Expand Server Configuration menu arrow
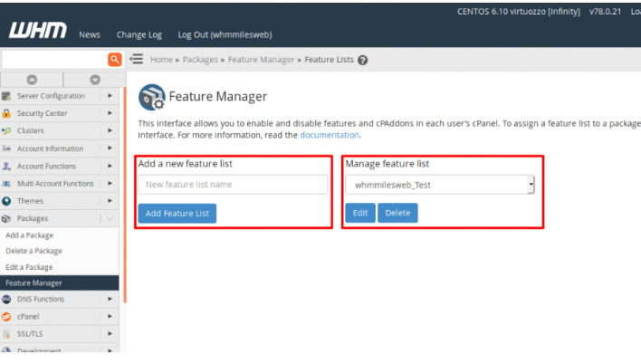Screen dimensions: 641x364 pyautogui.click(x=110, y=96)
